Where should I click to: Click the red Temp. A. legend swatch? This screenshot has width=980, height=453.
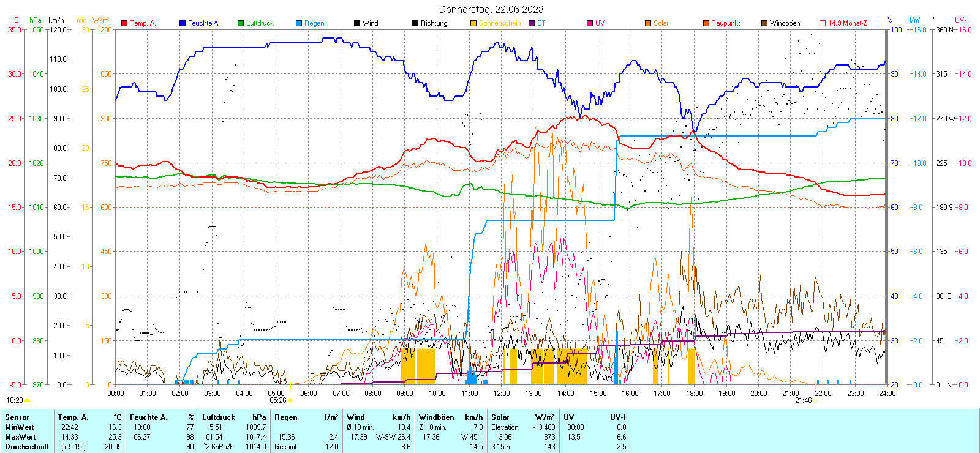(124, 23)
